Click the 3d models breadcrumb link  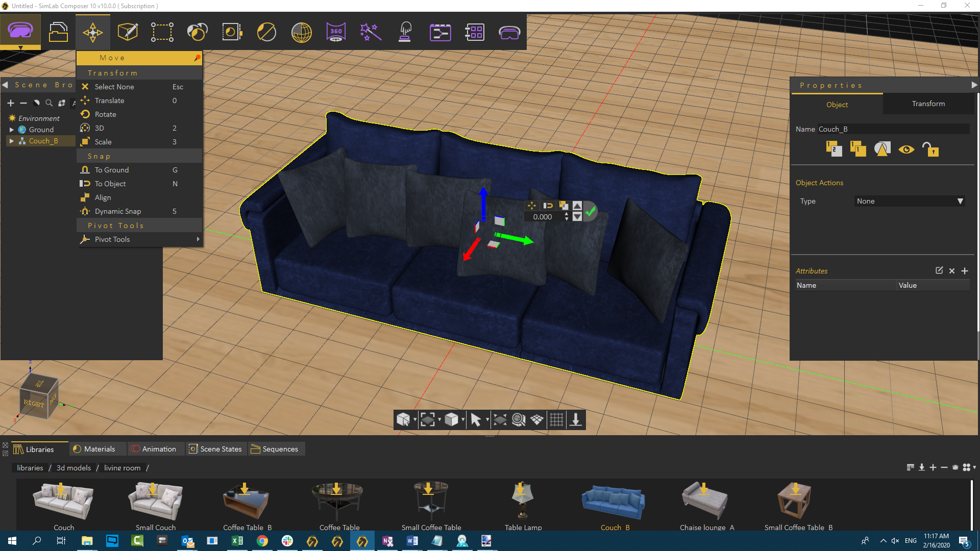(73, 467)
